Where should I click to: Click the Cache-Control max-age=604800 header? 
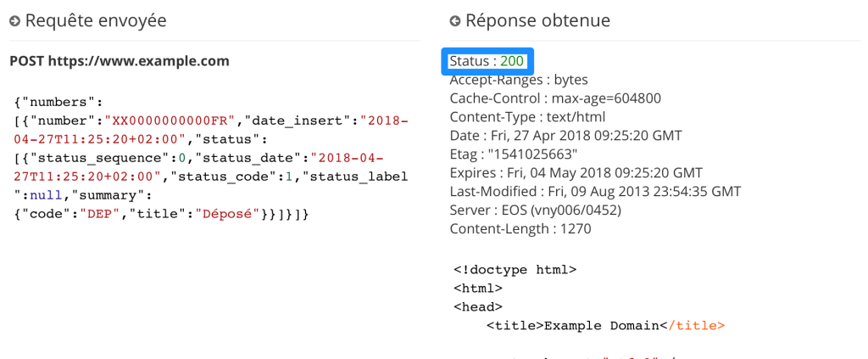click(x=554, y=98)
